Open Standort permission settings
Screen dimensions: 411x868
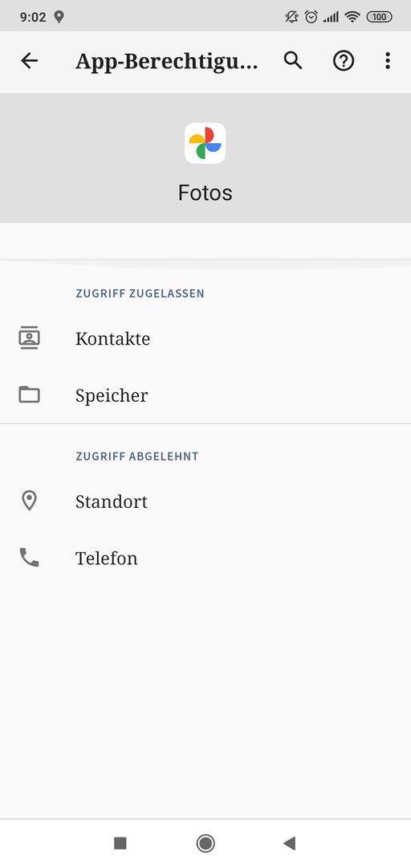click(x=205, y=502)
